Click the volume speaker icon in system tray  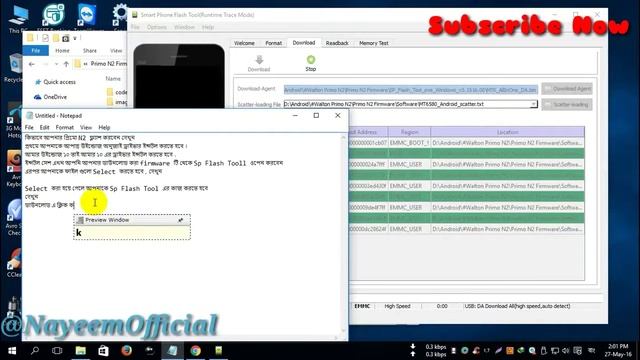[x=566, y=351]
